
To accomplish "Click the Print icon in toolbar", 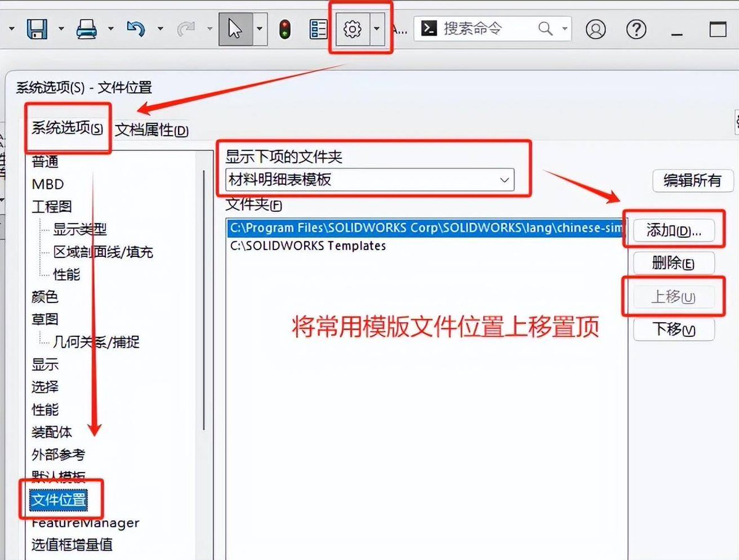I will click(87, 29).
